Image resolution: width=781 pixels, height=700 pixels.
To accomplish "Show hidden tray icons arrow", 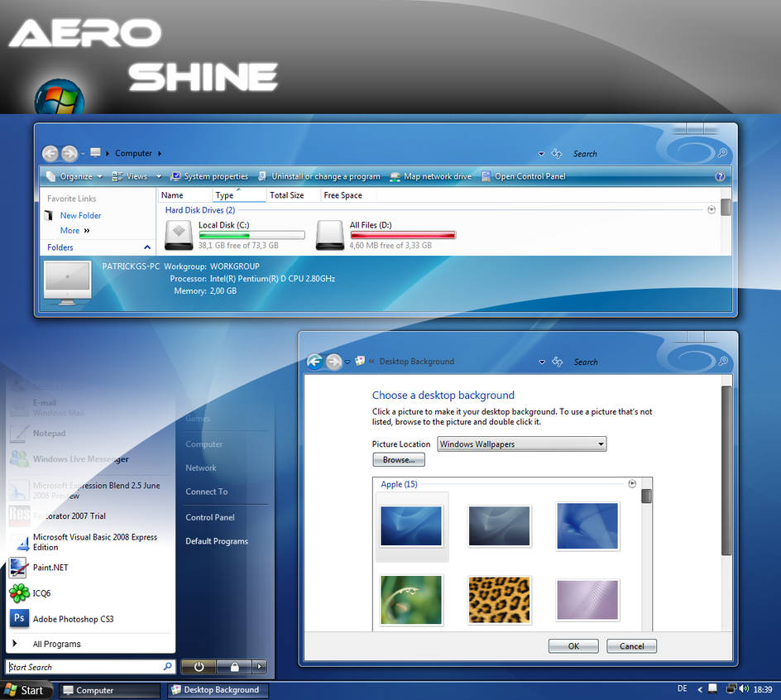I will [x=700, y=689].
